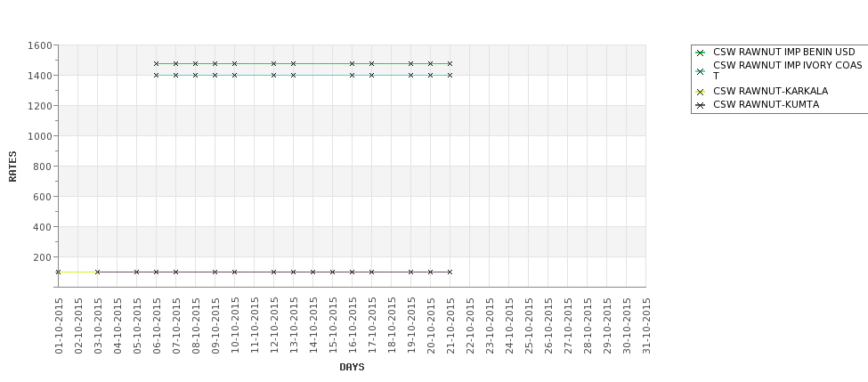Click the IVORY COAST legend line marker
This screenshot has height=382, width=868.
pyautogui.click(x=701, y=71)
